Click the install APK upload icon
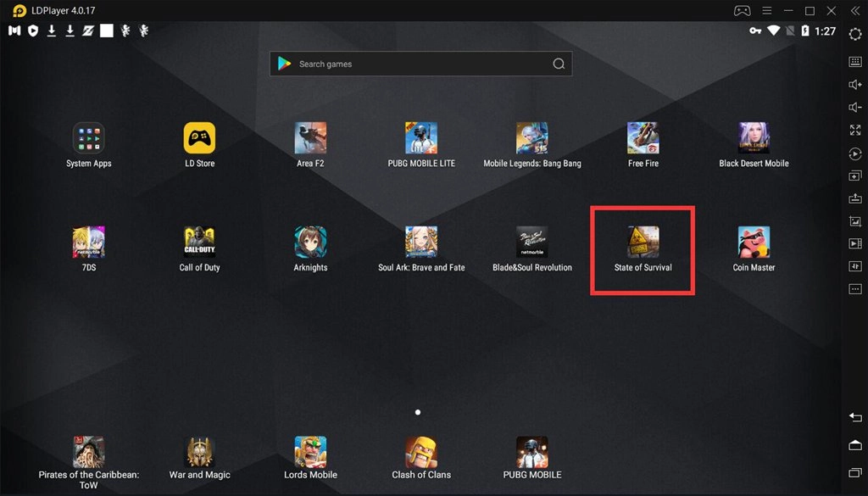This screenshot has width=868, height=496. click(x=855, y=198)
